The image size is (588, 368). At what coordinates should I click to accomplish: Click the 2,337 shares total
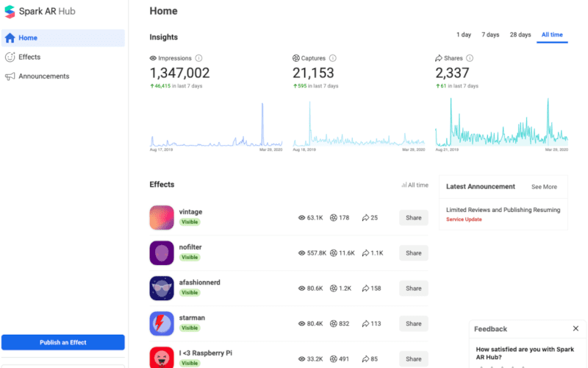[x=452, y=73]
